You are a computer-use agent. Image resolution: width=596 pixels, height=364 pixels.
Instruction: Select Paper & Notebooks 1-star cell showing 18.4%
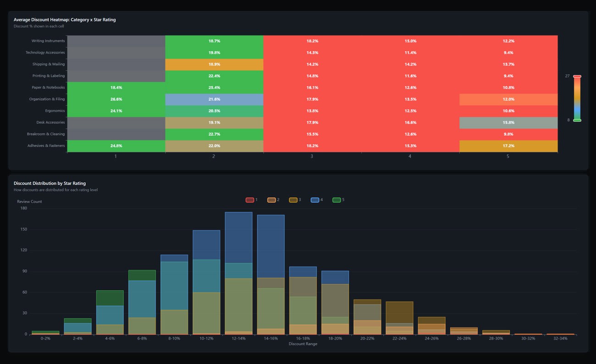(116, 88)
